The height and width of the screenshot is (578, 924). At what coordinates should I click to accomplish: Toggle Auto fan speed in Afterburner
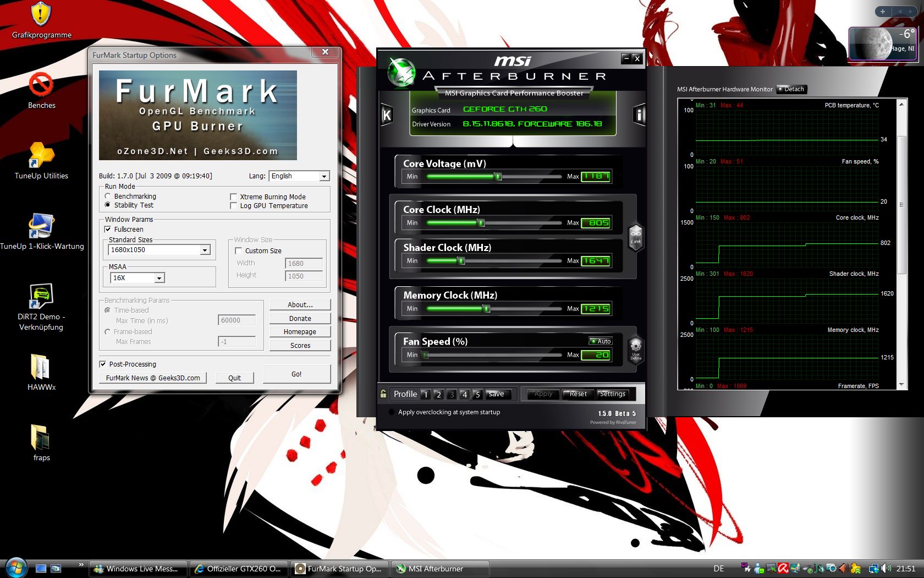coord(601,341)
